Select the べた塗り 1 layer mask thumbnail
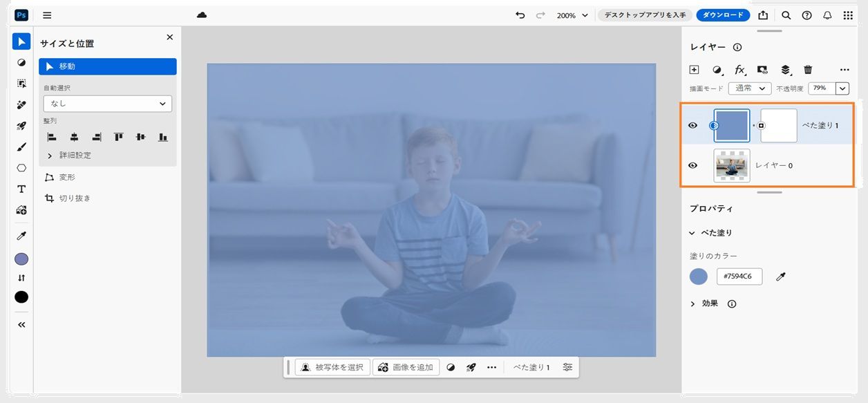This screenshot has width=868, height=403. coord(779,125)
